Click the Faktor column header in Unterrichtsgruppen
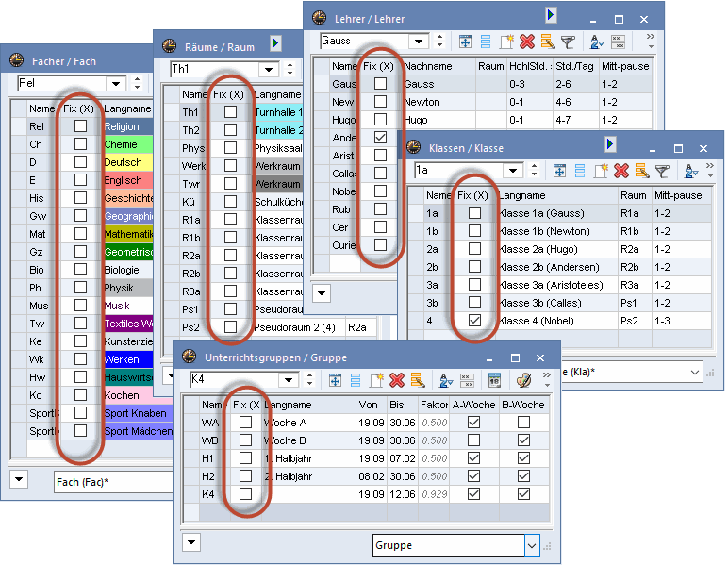 tap(434, 405)
